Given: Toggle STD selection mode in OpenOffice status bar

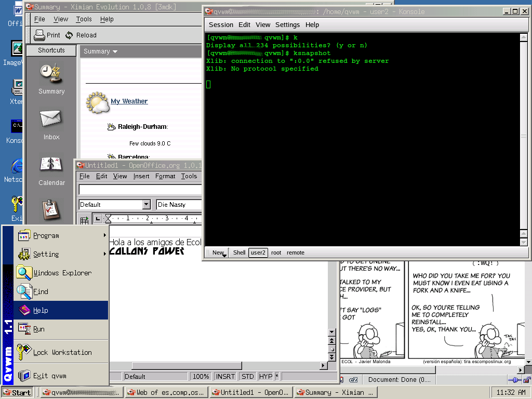Looking at the screenshot, I should 248,376.
